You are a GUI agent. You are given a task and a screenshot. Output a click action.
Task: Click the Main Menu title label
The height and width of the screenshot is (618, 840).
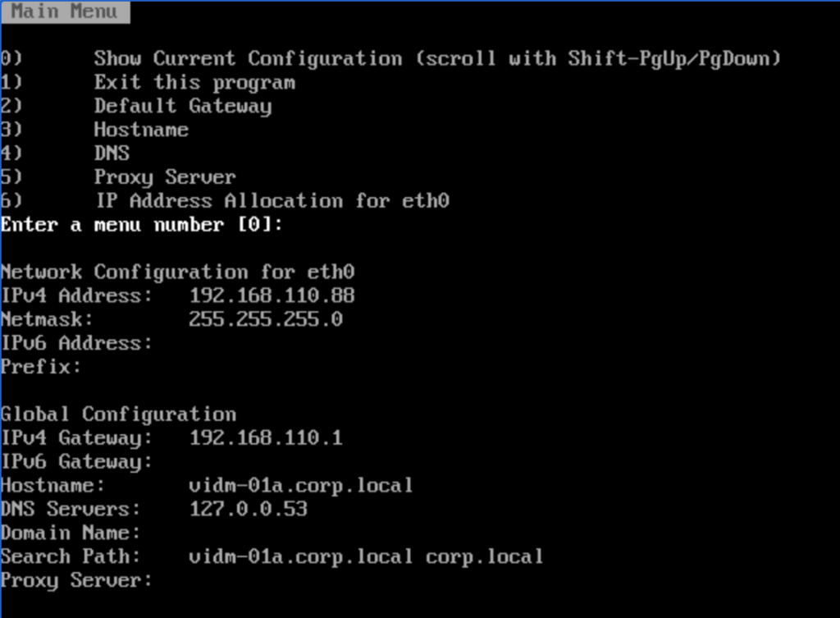[x=64, y=11]
